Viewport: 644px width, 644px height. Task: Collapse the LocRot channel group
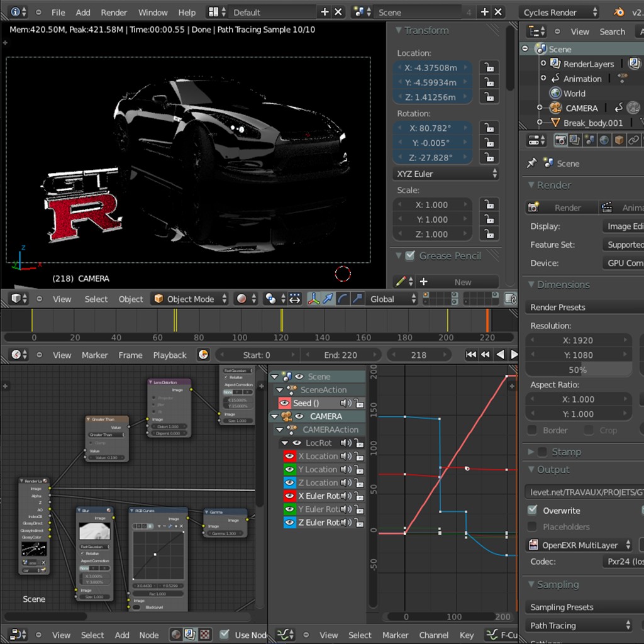[284, 443]
